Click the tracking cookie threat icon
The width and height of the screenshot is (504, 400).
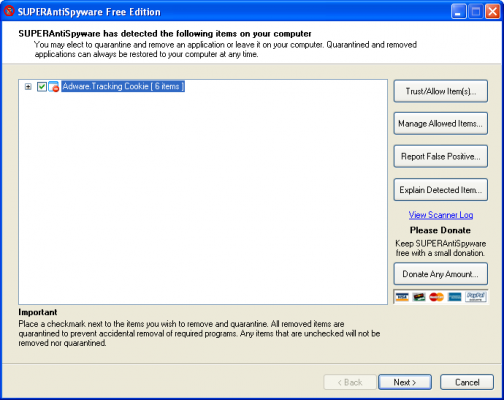tap(54, 87)
